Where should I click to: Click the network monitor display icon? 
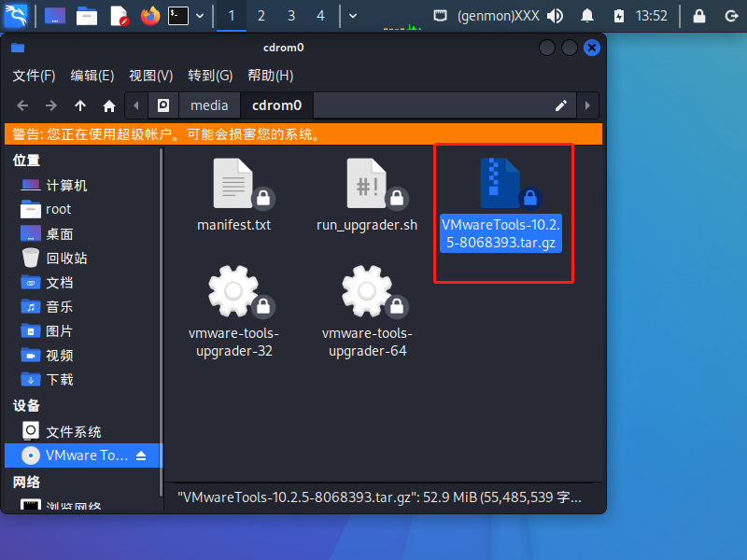pyautogui.click(x=440, y=16)
